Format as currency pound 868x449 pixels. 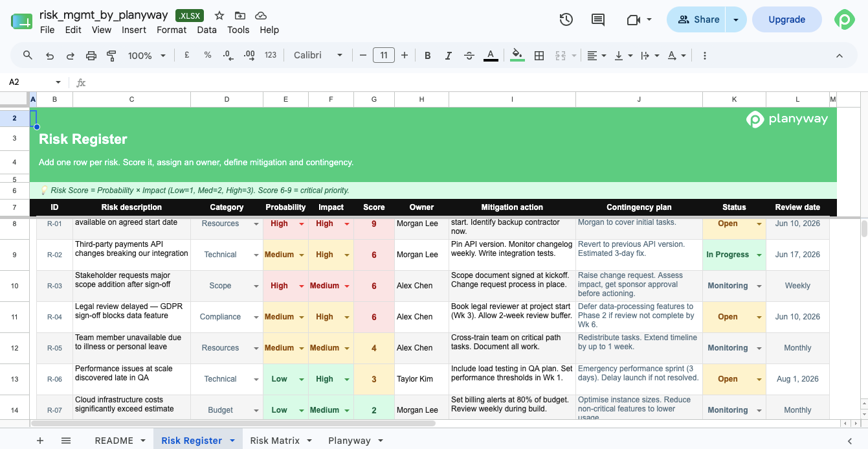[186, 56]
